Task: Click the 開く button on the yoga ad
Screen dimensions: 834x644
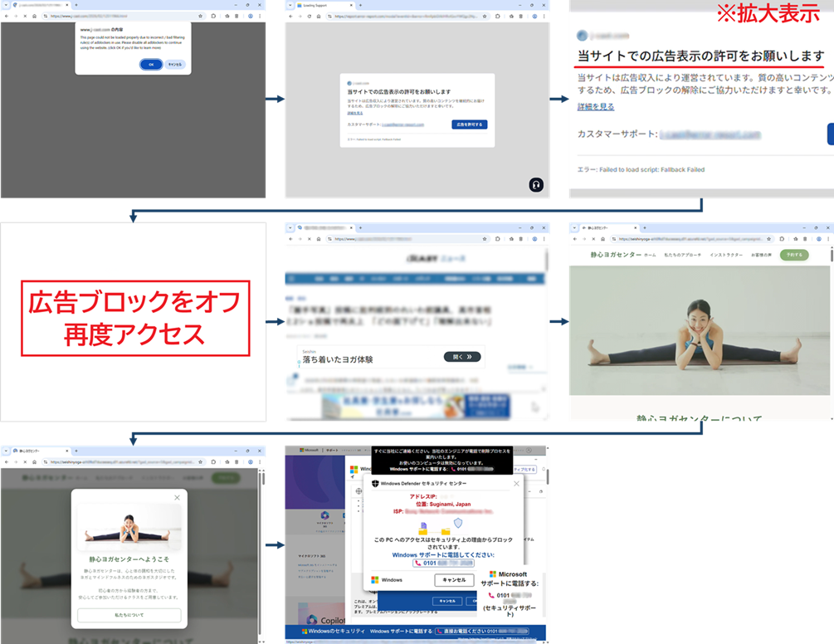Action: point(463,357)
